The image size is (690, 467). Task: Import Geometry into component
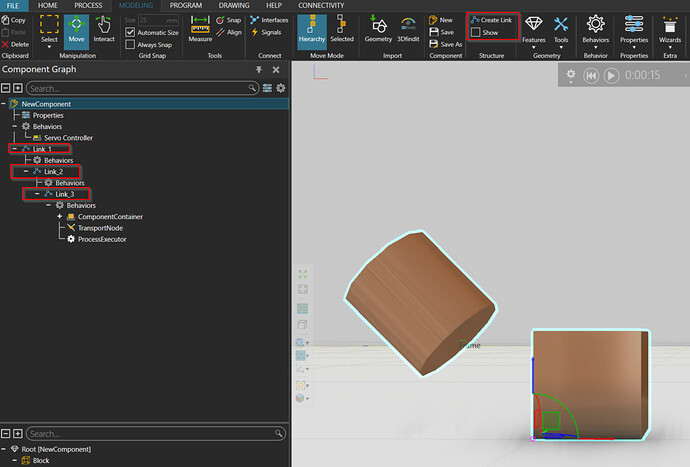click(x=378, y=30)
